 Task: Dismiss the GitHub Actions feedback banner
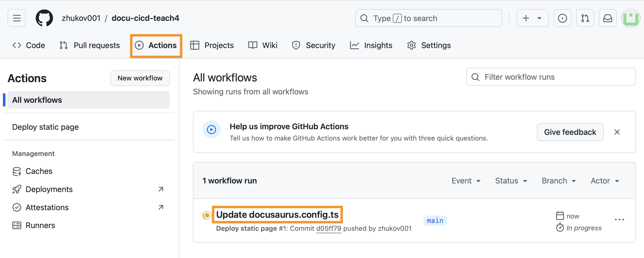click(617, 132)
